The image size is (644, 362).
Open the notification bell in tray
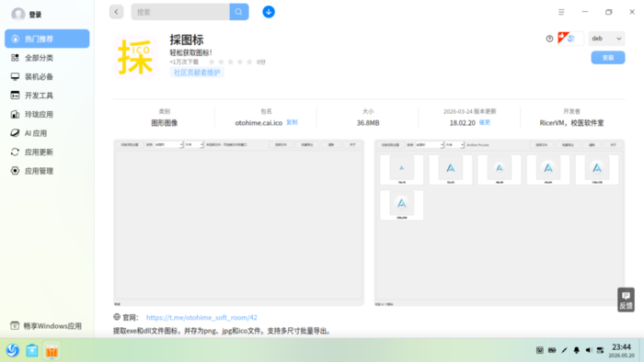pos(577,350)
